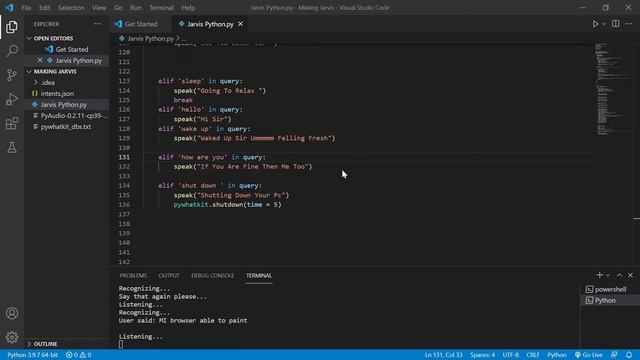Close the terminal panel

coord(630,275)
